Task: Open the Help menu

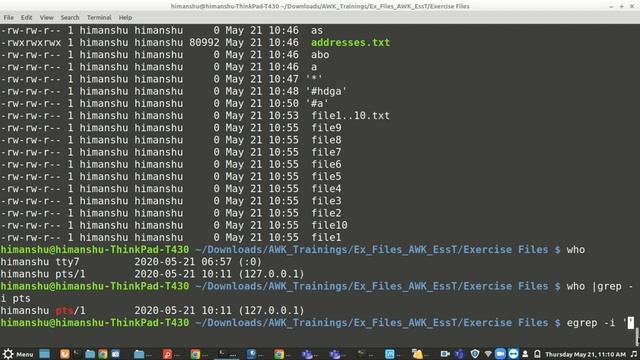Action: (125, 18)
